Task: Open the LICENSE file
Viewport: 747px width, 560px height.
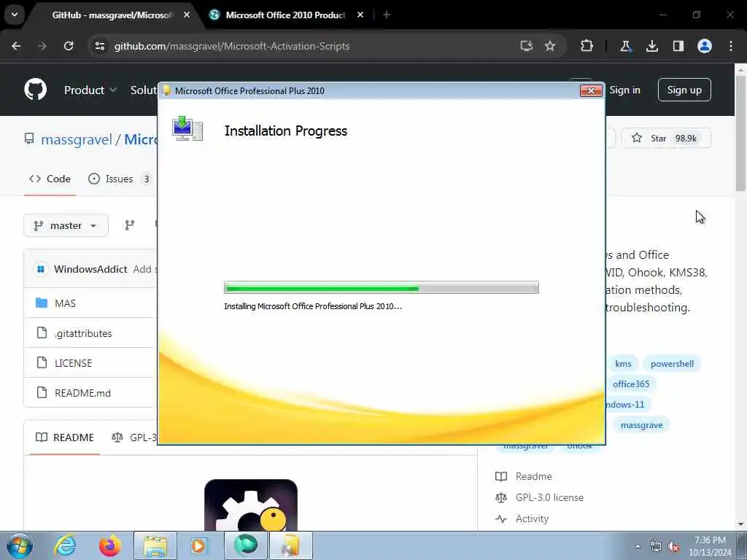Action: point(73,363)
